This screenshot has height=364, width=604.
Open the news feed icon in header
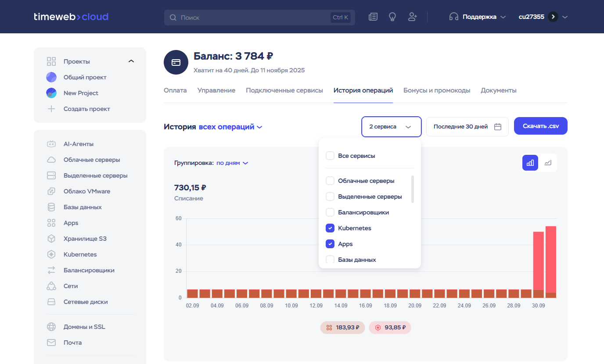pos(373,17)
